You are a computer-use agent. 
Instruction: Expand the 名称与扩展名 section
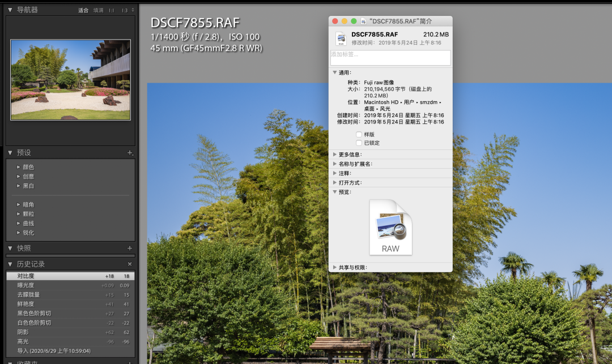pos(334,164)
